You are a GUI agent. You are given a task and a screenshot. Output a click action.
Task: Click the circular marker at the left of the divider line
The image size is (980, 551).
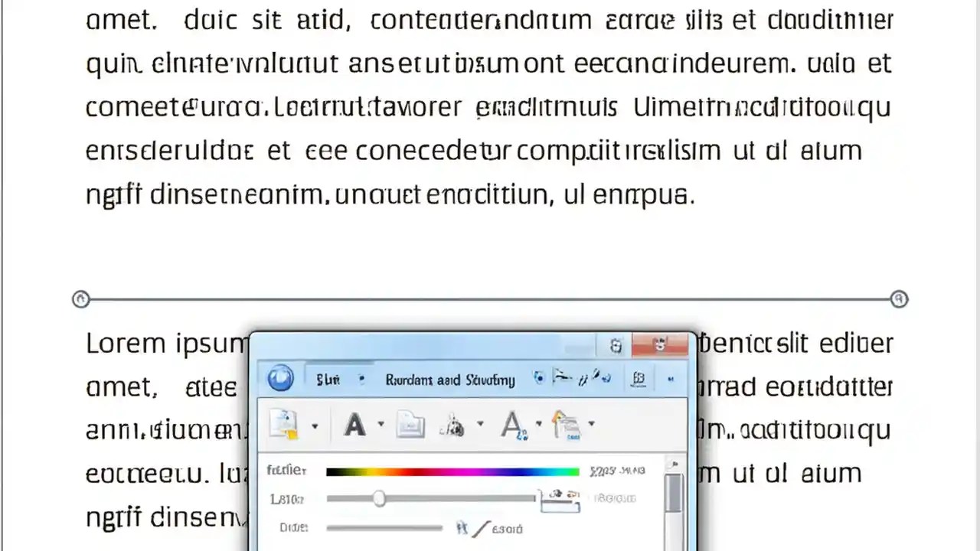click(80, 299)
